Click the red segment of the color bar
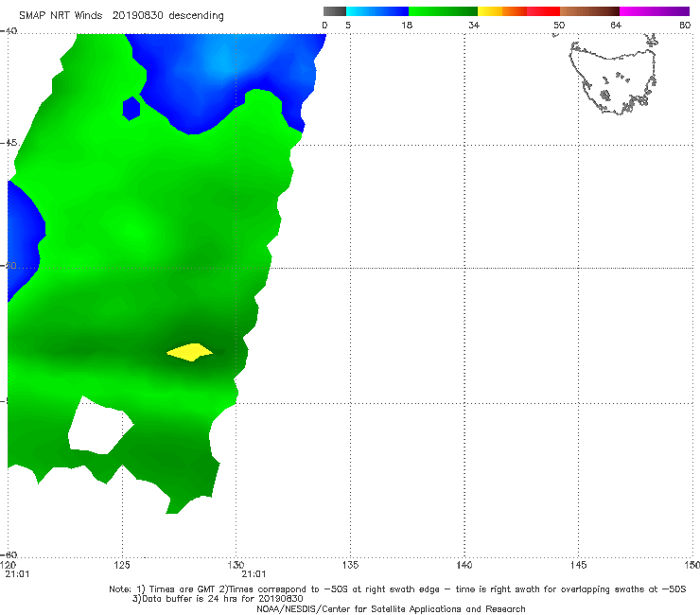Screen dimensions: 700x615 [543, 11]
